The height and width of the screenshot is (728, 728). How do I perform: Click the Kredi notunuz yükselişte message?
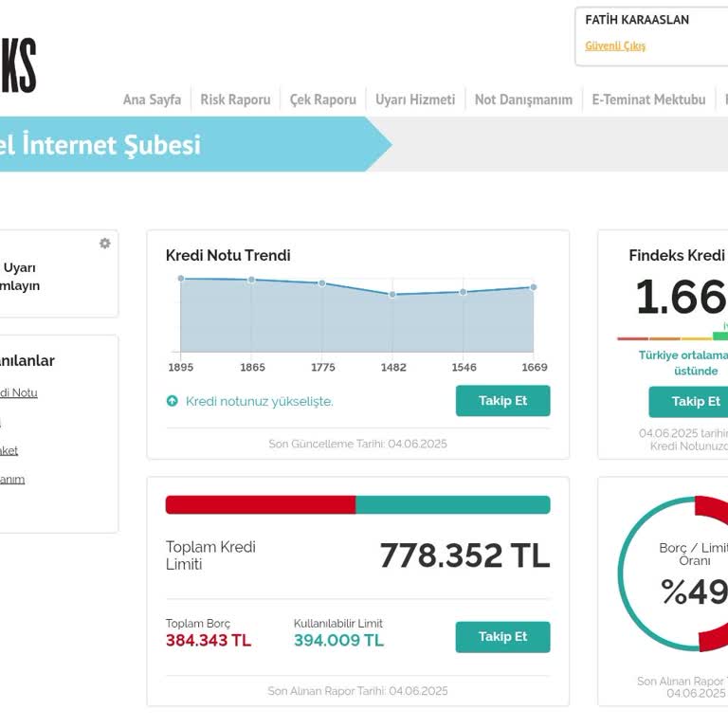[260, 401]
